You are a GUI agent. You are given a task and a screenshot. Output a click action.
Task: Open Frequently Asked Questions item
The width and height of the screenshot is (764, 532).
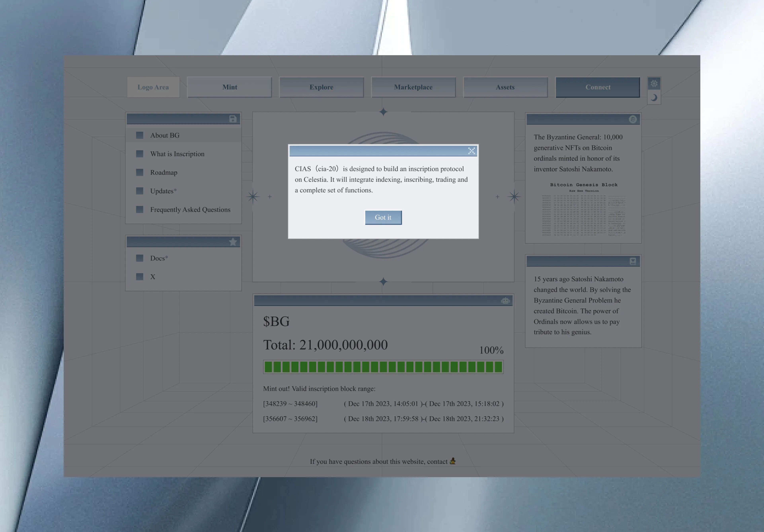[x=190, y=210]
